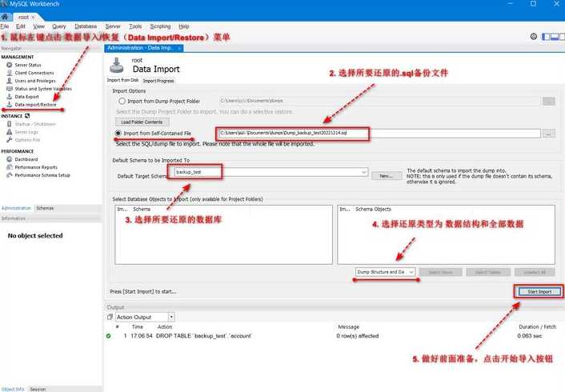Screen dimensions: 565x392
Task: Click the INSTANCE section icon
Action: [x=27, y=116]
